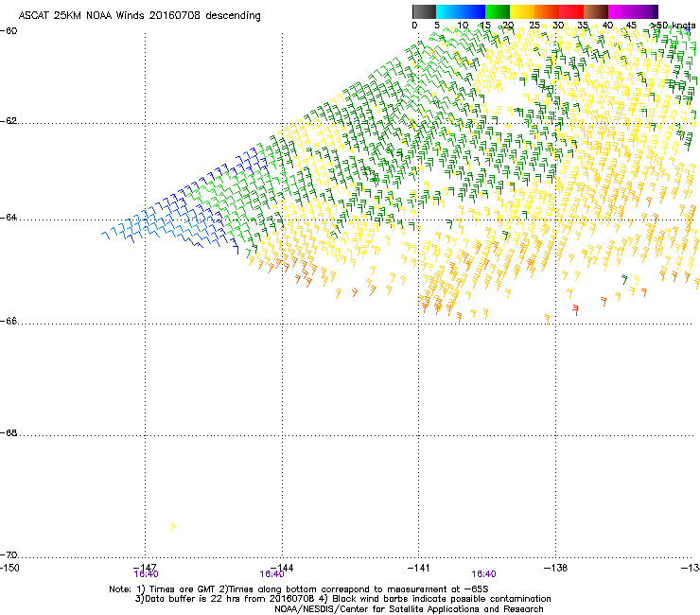Click the legend scale number 10
700x615 pixels.
coord(463,26)
